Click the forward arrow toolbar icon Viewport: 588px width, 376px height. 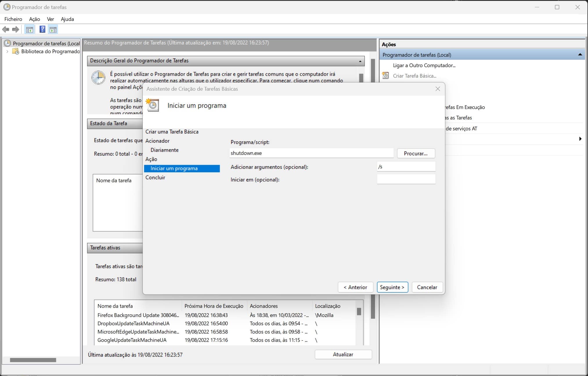coord(16,29)
